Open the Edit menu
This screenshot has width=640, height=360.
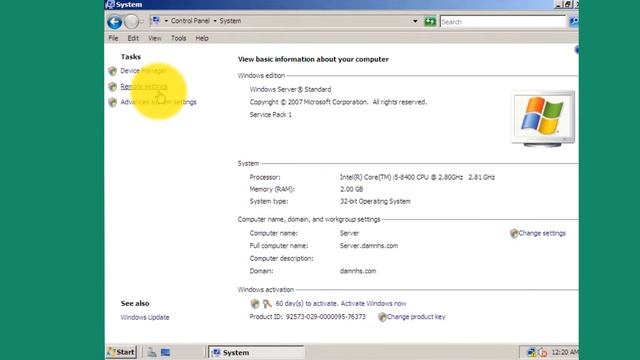133,38
